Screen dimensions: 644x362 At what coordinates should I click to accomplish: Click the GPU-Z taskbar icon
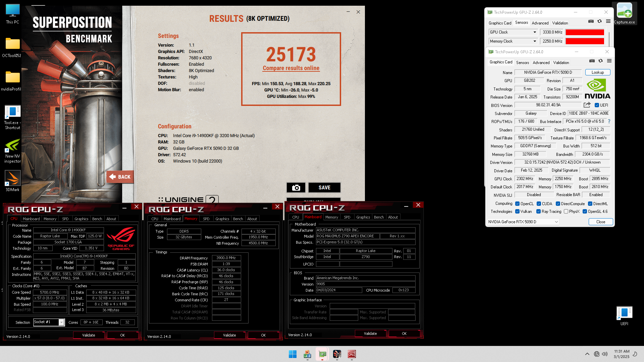(322, 354)
